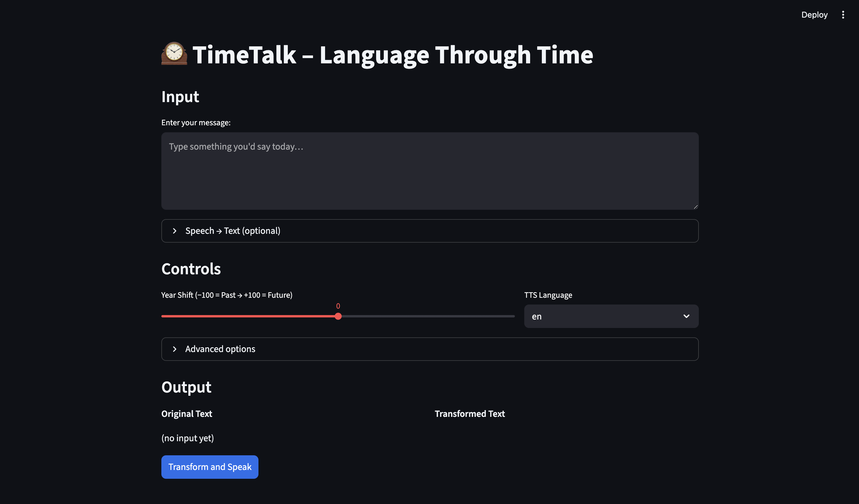The height and width of the screenshot is (504, 859).
Task: Click the grey unfilled slider track
Action: 426,316
